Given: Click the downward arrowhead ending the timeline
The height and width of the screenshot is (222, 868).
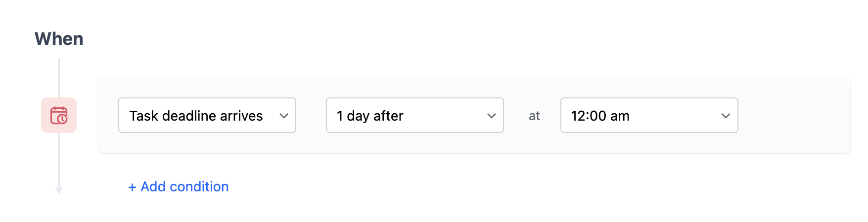Looking at the screenshot, I should pyautogui.click(x=59, y=190).
